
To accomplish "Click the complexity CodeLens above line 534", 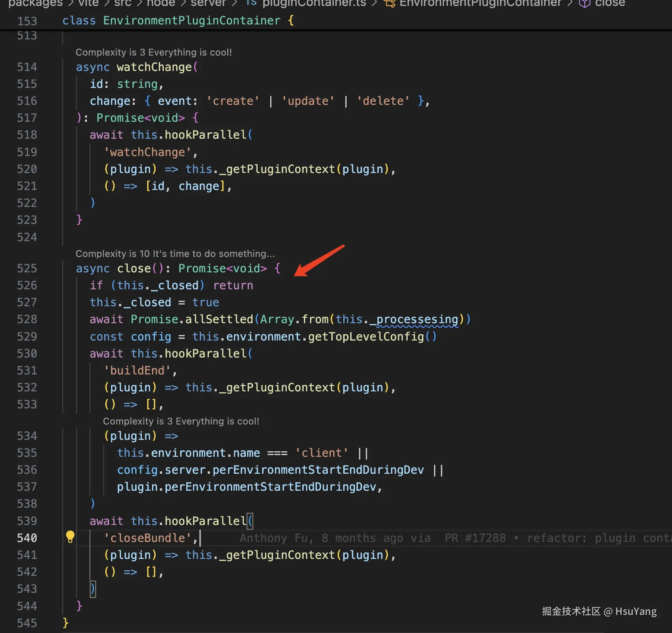I will coord(181,421).
